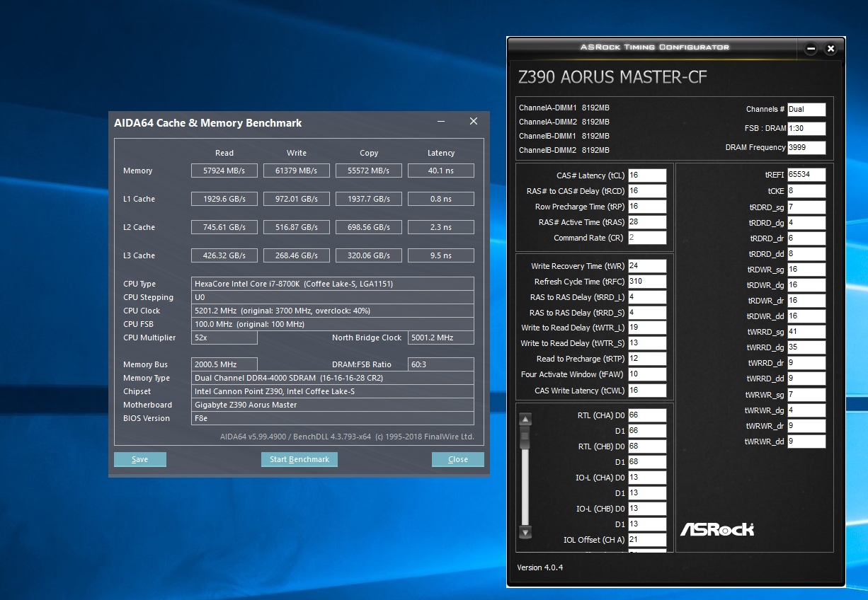Click the tWTR_S value field
This screenshot has width=868, height=600.
coord(647,343)
